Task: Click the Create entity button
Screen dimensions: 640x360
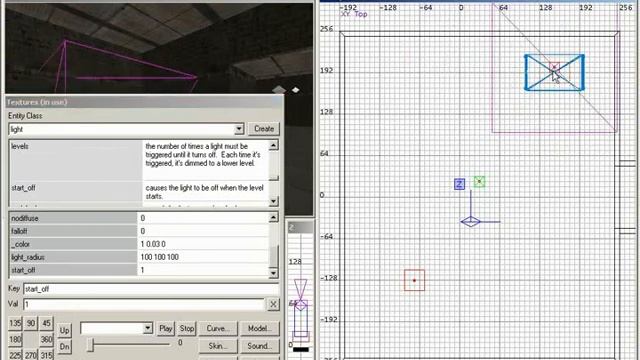Action: (x=264, y=129)
